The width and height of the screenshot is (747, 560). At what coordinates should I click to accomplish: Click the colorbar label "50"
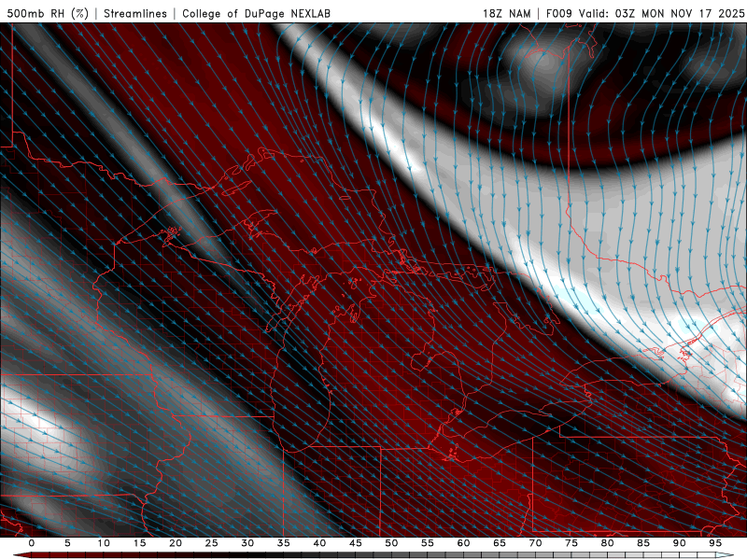391,543
